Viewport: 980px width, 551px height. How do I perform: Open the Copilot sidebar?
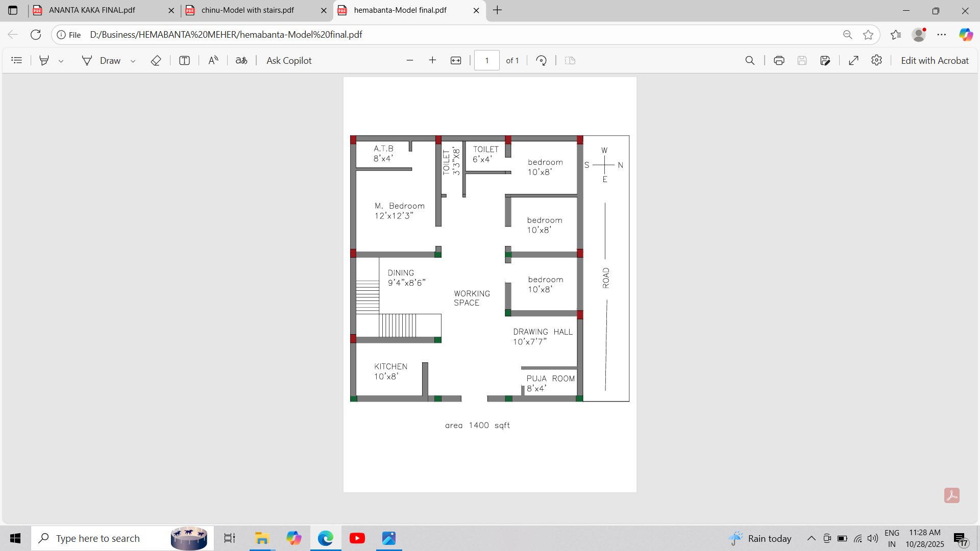coord(966,35)
